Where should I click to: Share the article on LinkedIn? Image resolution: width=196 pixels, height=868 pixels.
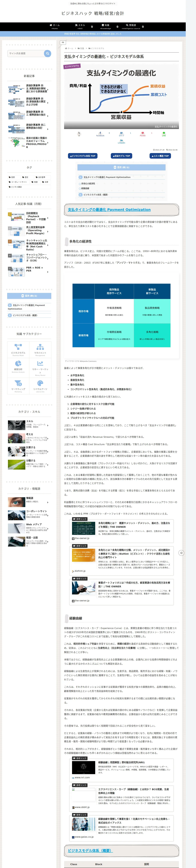[121, 141]
